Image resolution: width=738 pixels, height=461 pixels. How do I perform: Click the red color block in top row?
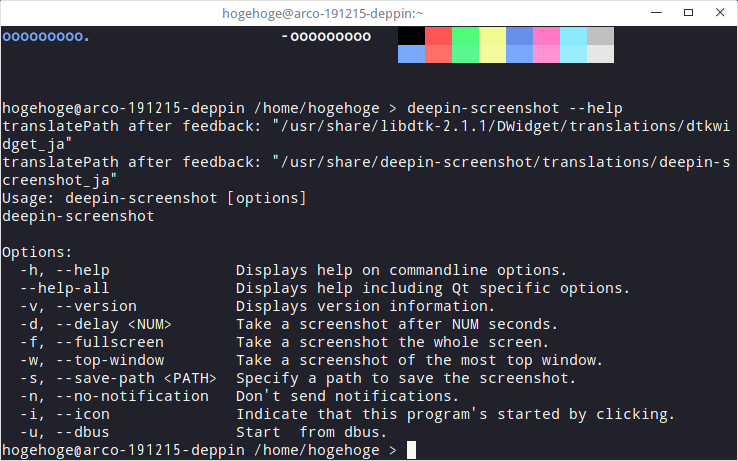click(x=438, y=36)
